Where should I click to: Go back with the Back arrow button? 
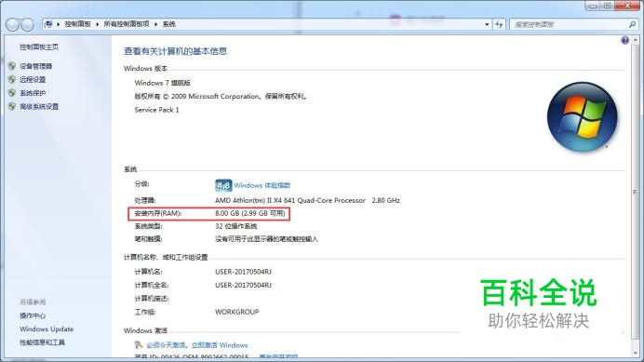(12, 24)
